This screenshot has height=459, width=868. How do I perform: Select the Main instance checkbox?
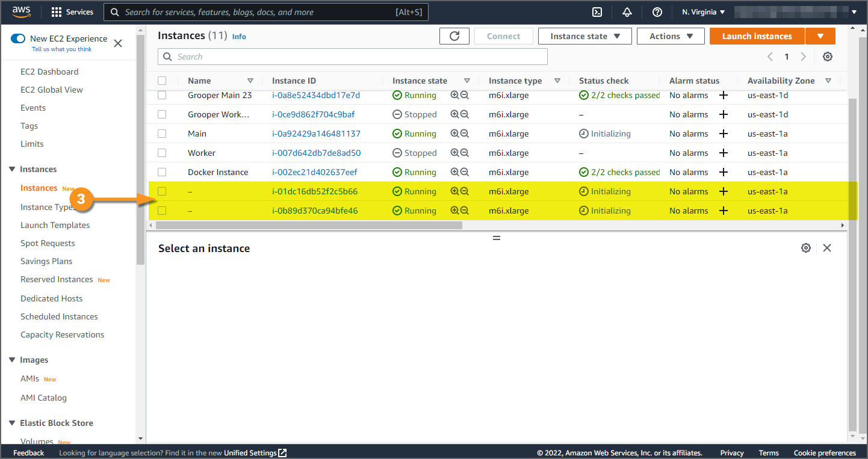(x=162, y=134)
